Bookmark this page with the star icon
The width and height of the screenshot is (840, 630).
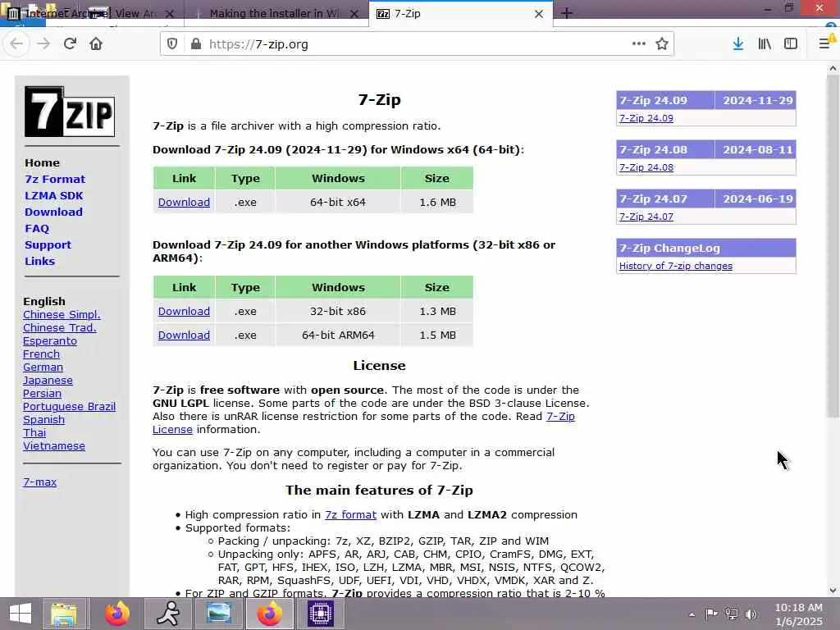[662, 43]
